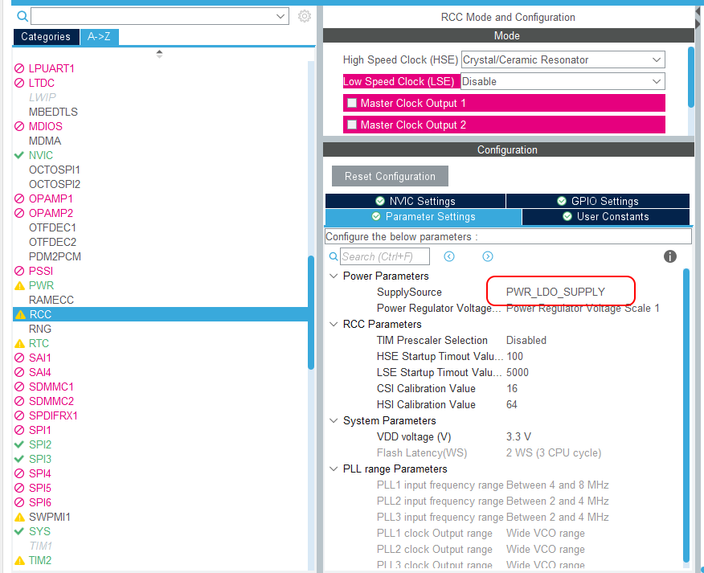Viewport: 704px width, 573px height.
Task: Select the SupplySource value PWR_LDO_SUPPLY
Action: tap(555, 292)
